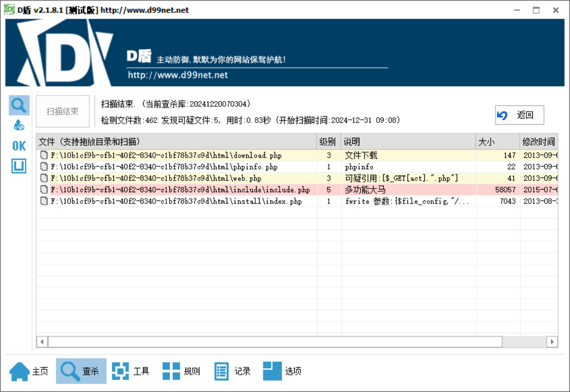The height and width of the screenshot is (392, 570).
Task: Click the list document icon beside 记录
Action: coord(221,371)
